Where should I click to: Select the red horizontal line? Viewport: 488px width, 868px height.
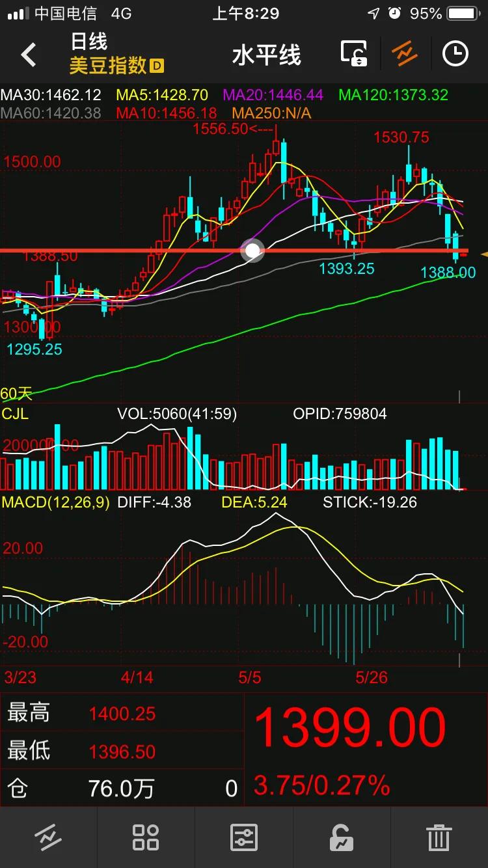tap(130, 251)
